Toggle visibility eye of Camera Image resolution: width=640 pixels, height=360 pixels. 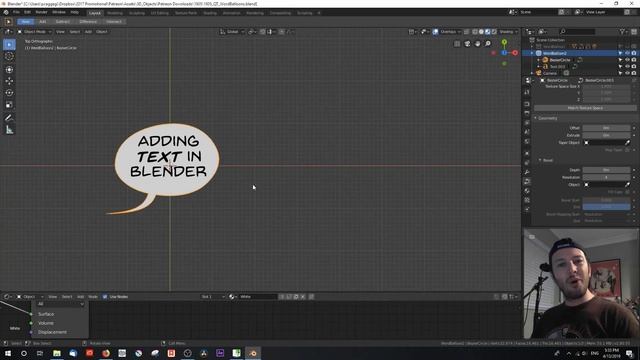(x=627, y=73)
